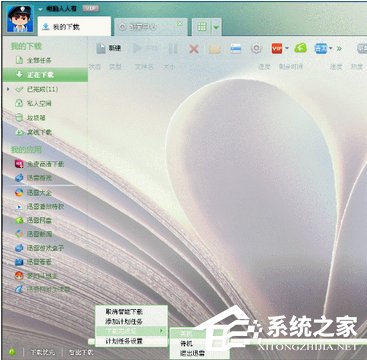The width and height of the screenshot is (367, 360).
Task: Close the second tab with its X
Action: (179, 23)
